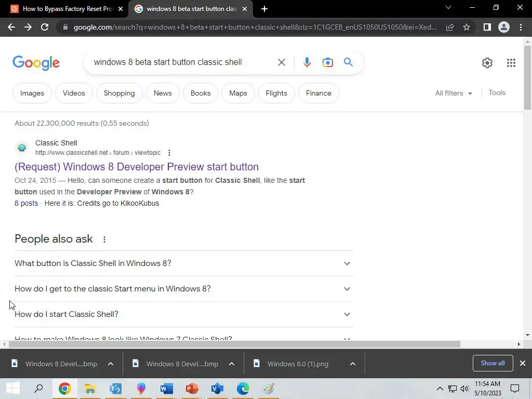Search by image with the camera icon
Screen dimensions: 532x399
coord(327,62)
